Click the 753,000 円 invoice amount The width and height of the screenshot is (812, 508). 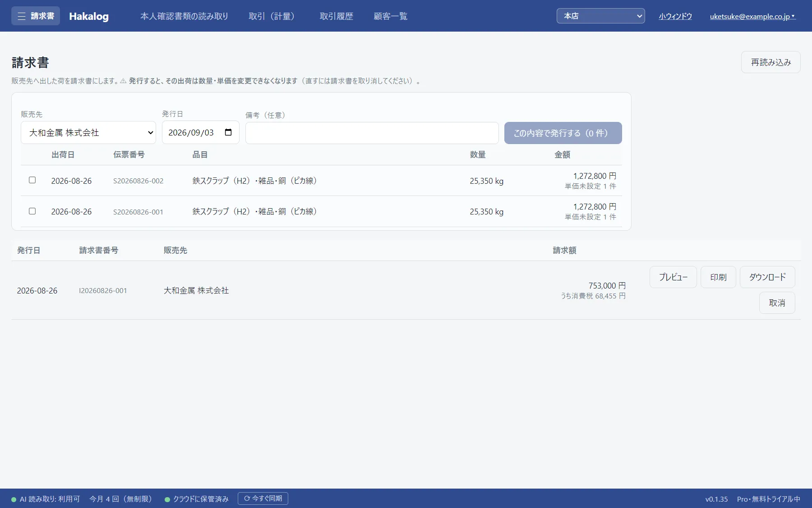(x=607, y=285)
